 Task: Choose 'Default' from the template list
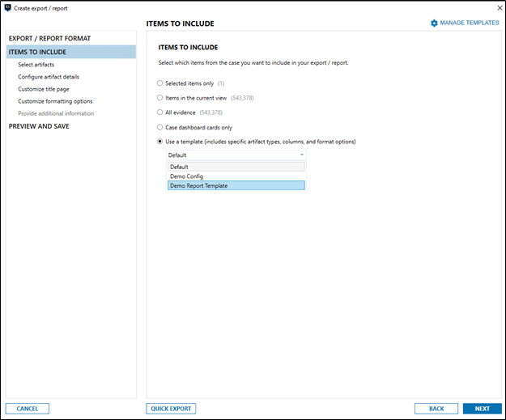point(236,167)
